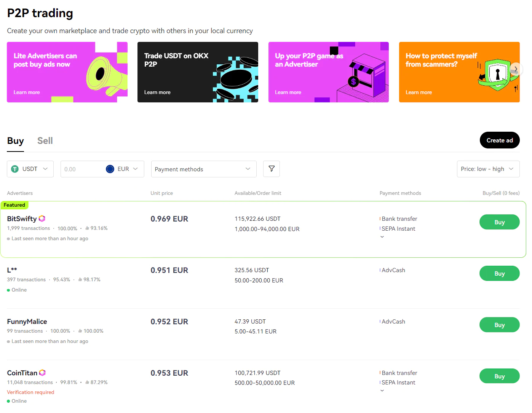Viewport: 532px width, 413px height.
Task: Click BitSwifty's verified merchant badge
Action: click(42, 218)
